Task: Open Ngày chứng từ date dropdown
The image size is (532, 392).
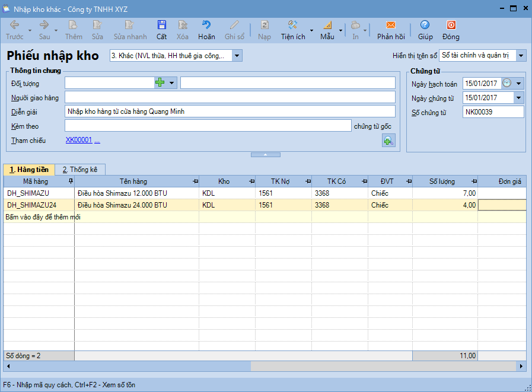Action: pos(518,98)
